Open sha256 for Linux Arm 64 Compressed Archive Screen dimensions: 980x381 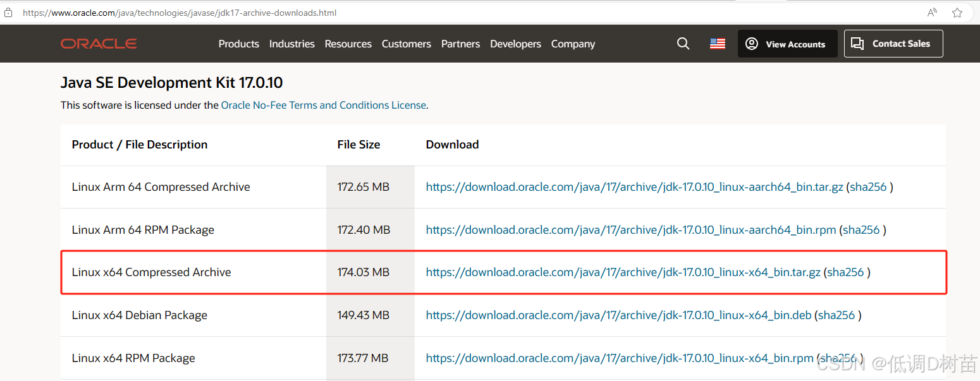click(x=868, y=187)
